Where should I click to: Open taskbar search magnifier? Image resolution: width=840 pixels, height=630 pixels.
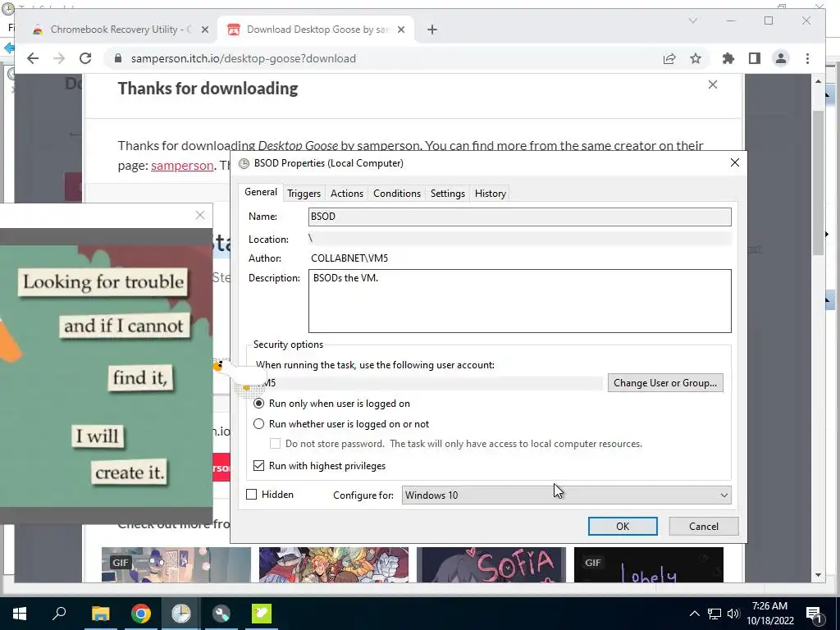coord(59,614)
